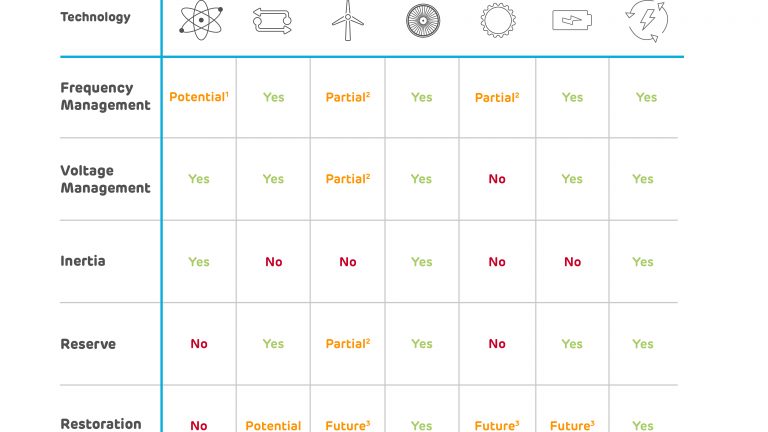
Task: Click the Reserve row label
Action: tap(88, 344)
